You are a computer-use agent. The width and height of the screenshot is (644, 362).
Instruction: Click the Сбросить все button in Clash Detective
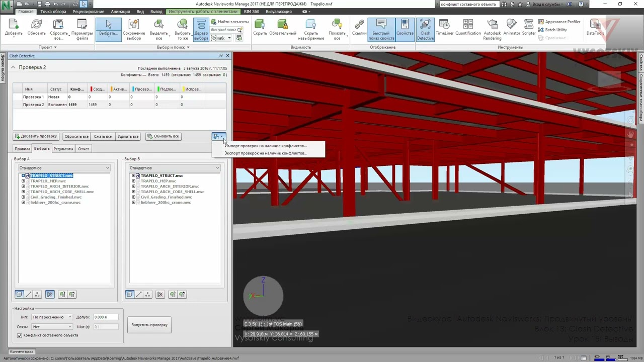click(x=76, y=136)
